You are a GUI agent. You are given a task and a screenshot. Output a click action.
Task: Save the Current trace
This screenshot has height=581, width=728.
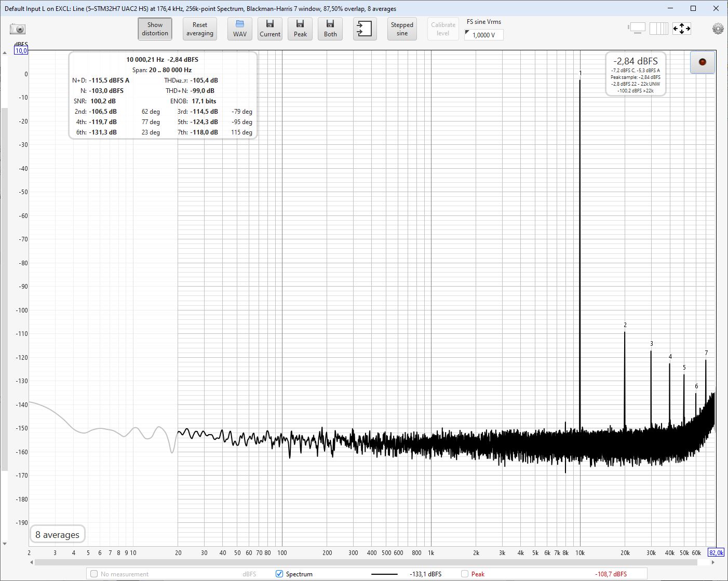tap(270, 29)
